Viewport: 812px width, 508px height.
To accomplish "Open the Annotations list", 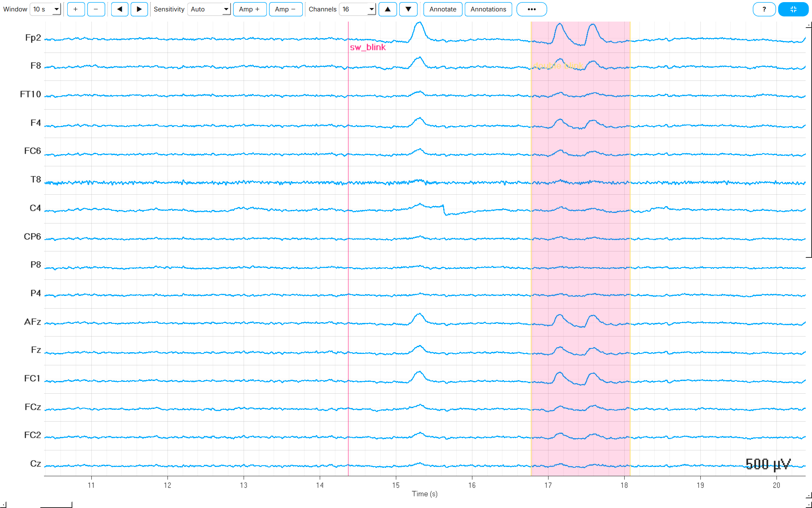I will coord(488,9).
